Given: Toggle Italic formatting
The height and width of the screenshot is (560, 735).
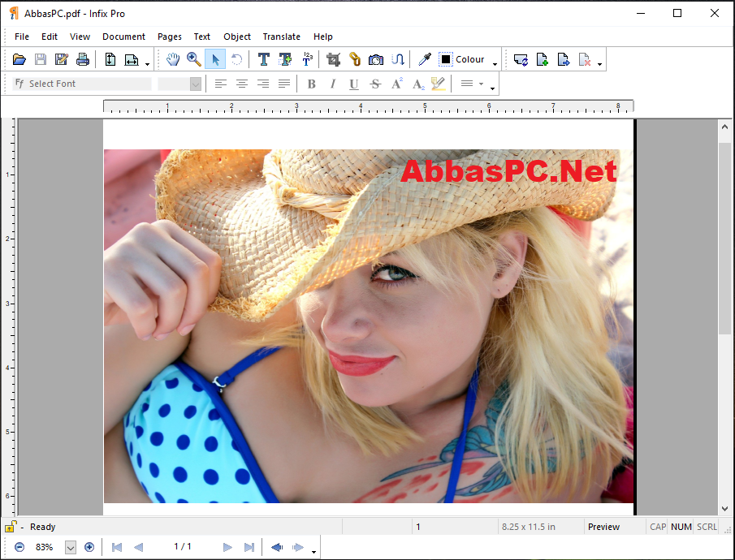Looking at the screenshot, I should [x=332, y=84].
